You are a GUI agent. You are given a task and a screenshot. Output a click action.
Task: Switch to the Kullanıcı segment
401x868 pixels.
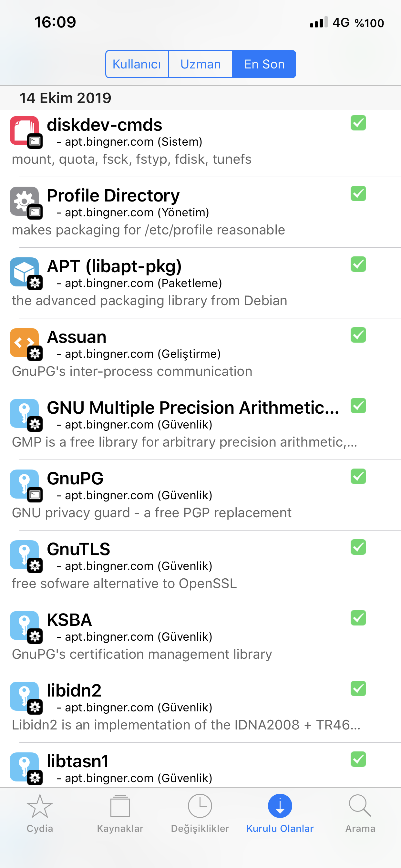click(x=137, y=64)
